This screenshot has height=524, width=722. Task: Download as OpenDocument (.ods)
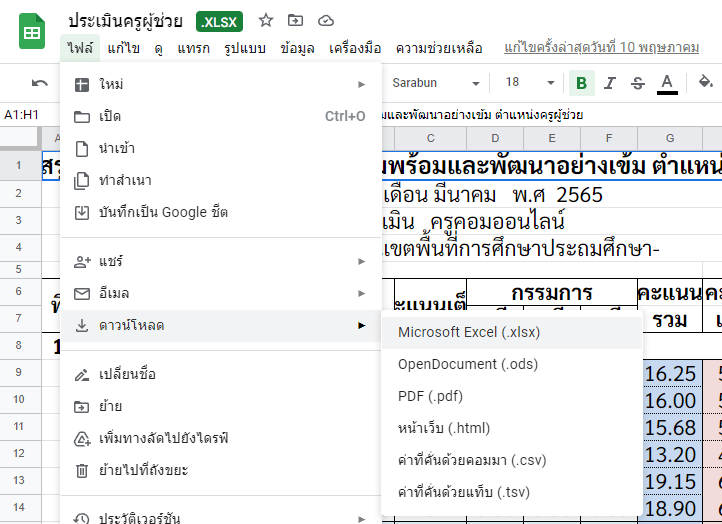tap(512, 365)
